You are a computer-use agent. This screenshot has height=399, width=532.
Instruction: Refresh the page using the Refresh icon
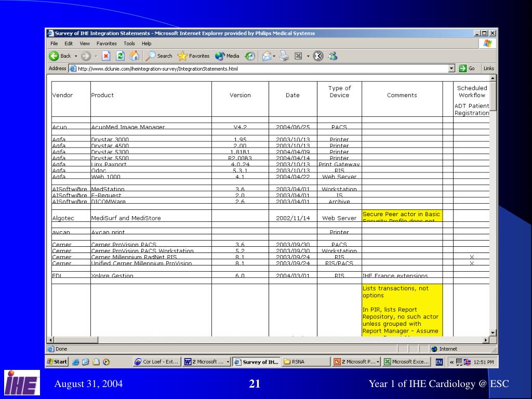pos(120,56)
